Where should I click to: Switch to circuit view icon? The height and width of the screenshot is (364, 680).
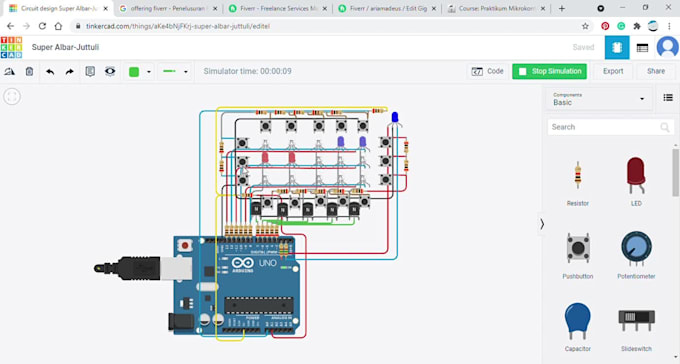(x=617, y=47)
